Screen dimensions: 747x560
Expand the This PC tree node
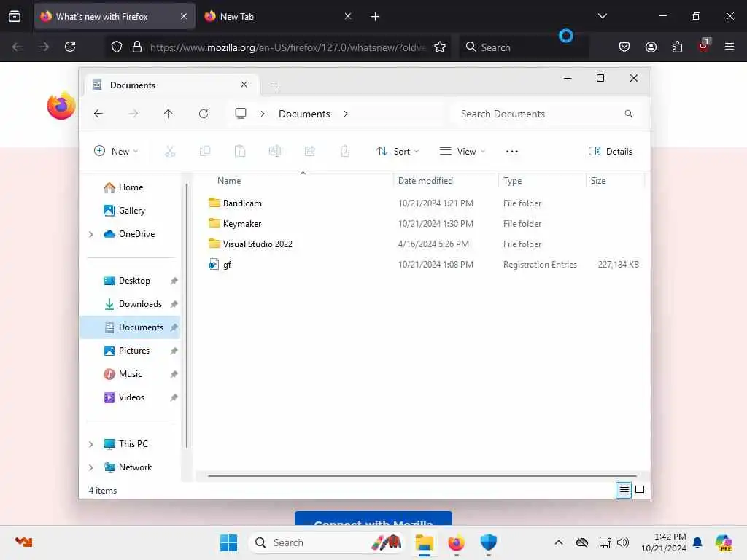coord(91,444)
